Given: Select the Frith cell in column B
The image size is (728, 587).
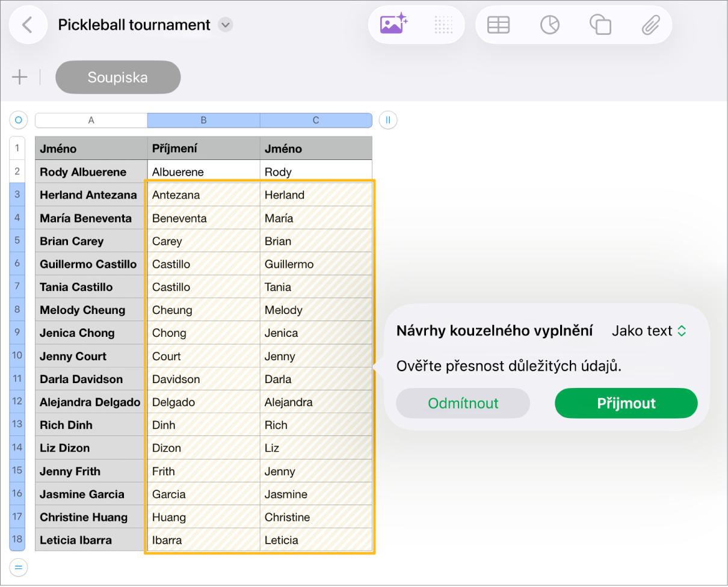Looking at the screenshot, I should pyautogui.click(x=203, y=472).
